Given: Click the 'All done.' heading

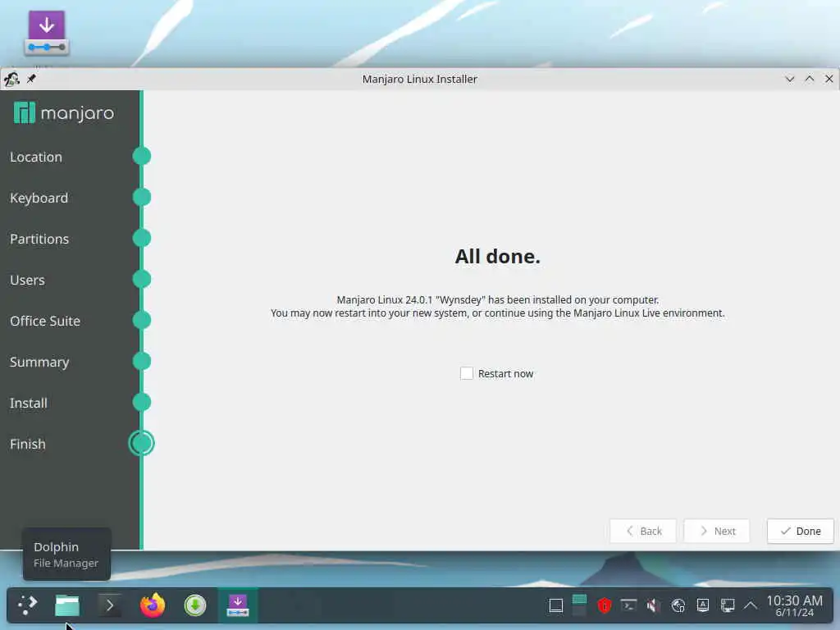Looking at the screenshot, I should pos(498,257).
